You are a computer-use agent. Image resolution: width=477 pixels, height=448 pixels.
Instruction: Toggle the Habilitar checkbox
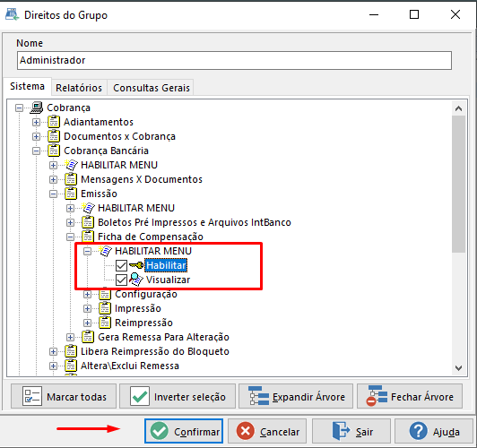coord(121,265)
